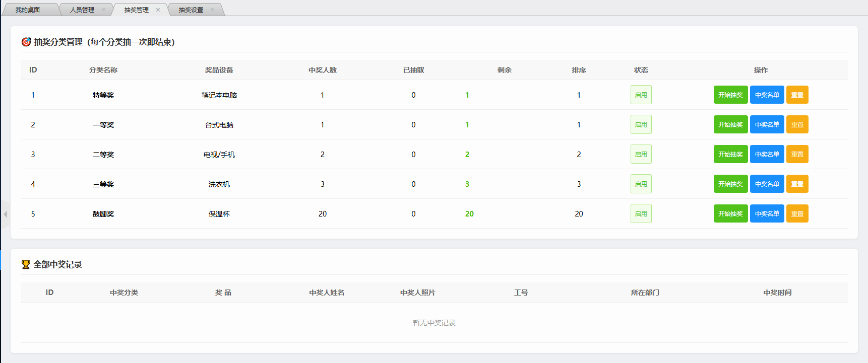
Task: View 中奖名单 for 特等奖
Action: click(x=767, y=95)
